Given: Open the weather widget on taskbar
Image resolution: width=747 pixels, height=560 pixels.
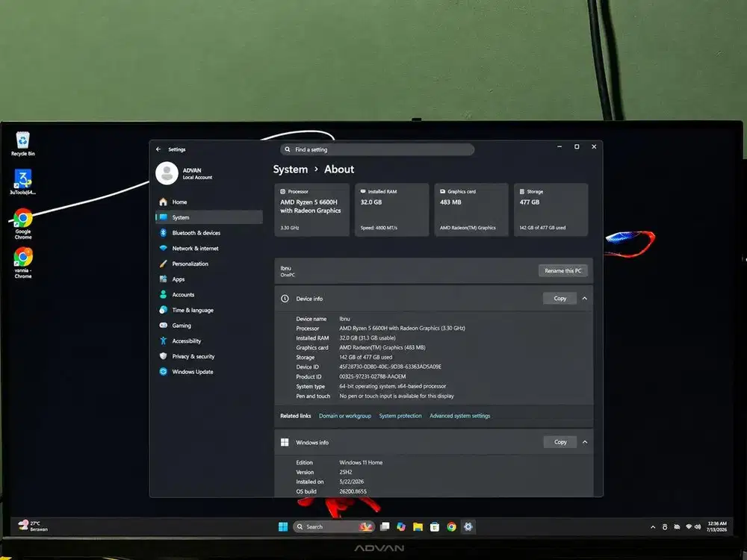Looking at the screenshot, I should pos(33,526).
